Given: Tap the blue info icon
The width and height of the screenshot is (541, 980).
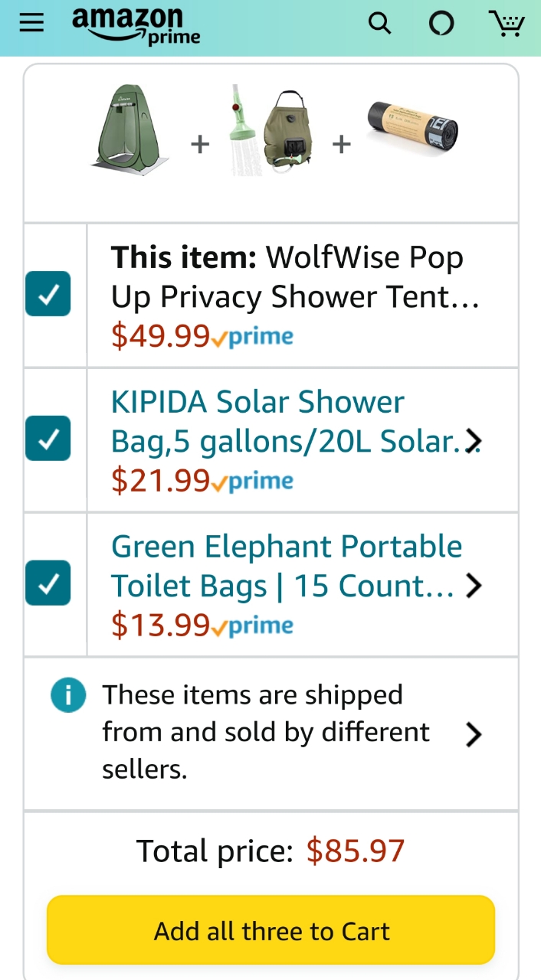Looking at the screenshot, I should (68, 695).
